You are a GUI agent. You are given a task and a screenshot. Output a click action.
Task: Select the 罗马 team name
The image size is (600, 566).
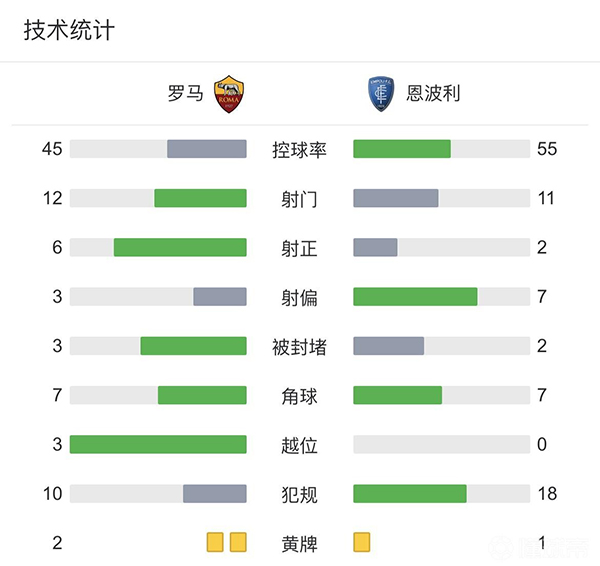185,94
